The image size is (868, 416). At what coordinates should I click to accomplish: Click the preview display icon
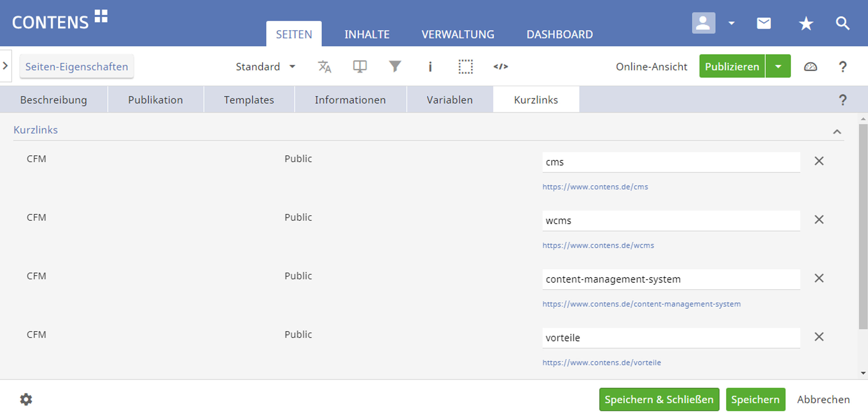[360, 66]
